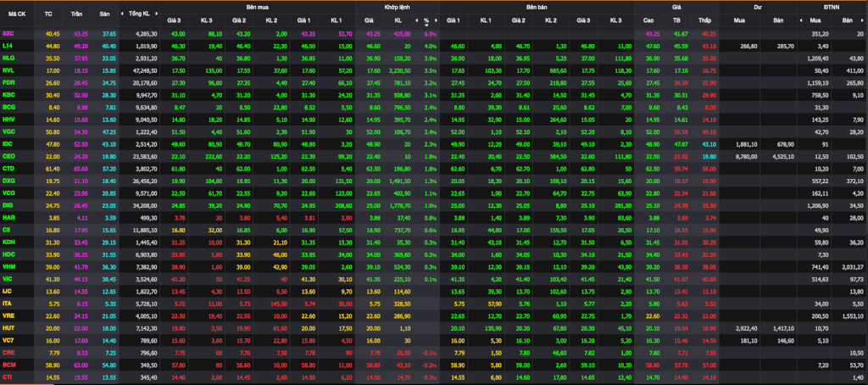Open stock symbol KBC

[8, 95]
